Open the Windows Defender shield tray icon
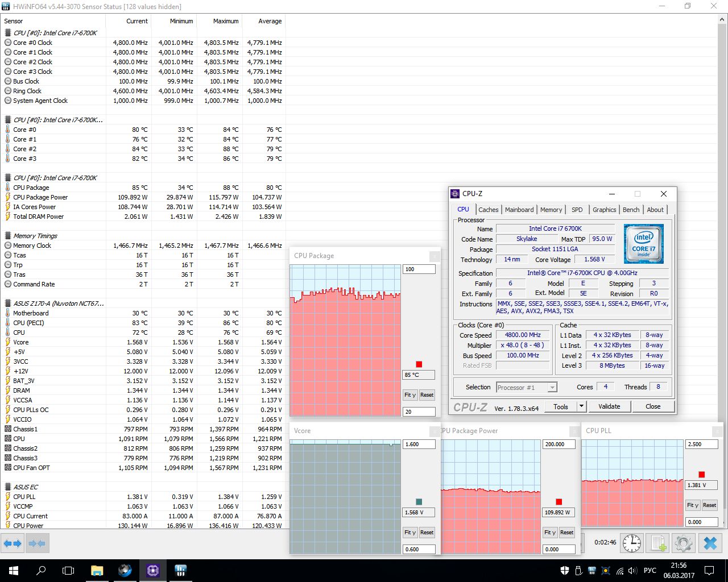Viewport: 728px width, 582px height. coord(565,571)
